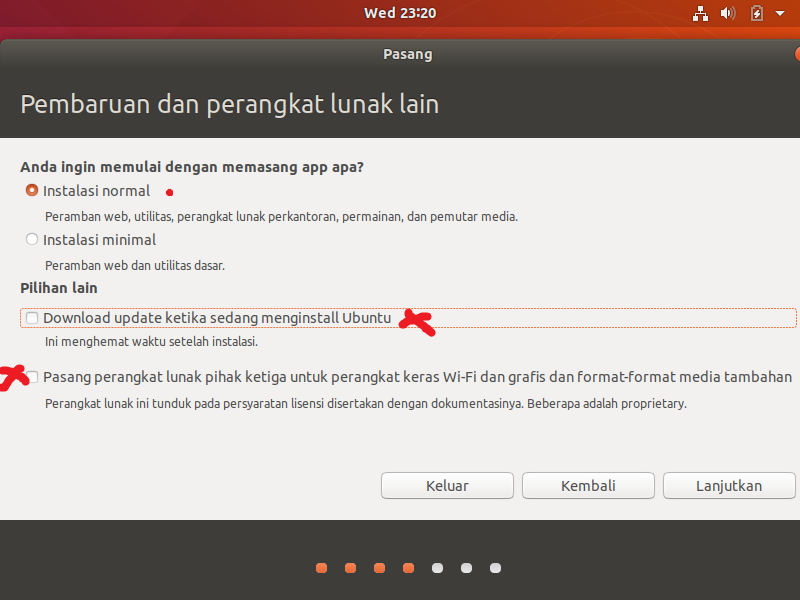Tick Pasang perangkat lunak pihak ketiga checkbox
Viewport: 800px width, 600px height.
[x=32, y=377]
